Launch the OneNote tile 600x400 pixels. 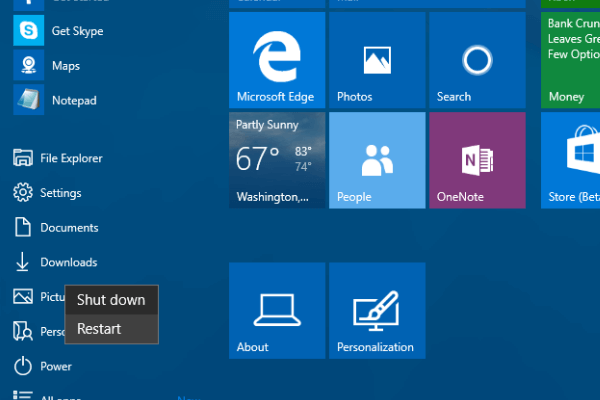477,160
